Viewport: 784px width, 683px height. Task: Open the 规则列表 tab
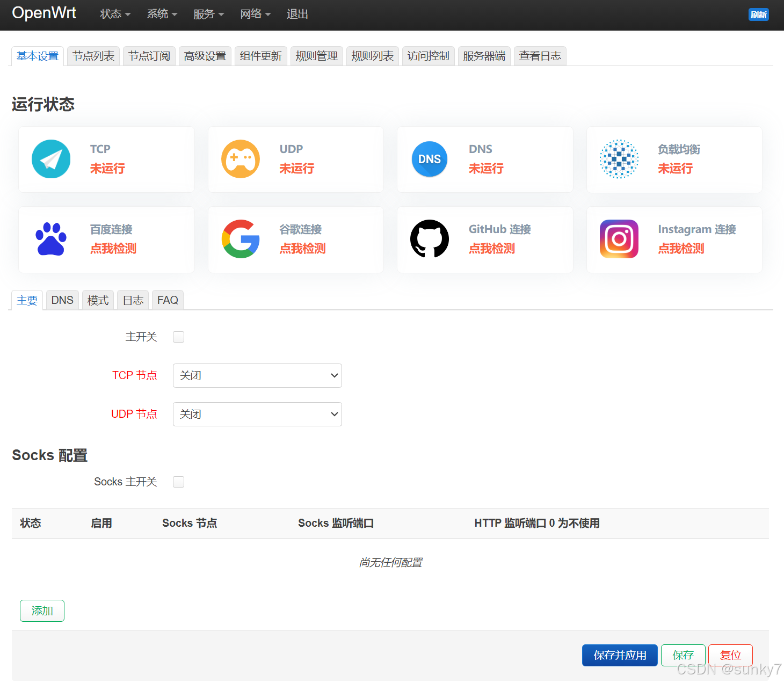pos(373,56)
